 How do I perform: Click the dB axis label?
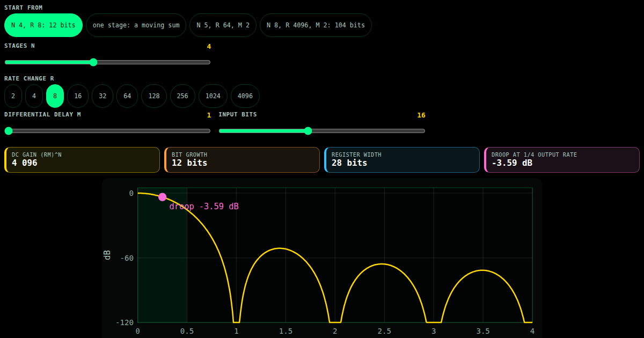pyautogui.click(x=107, y=255)
